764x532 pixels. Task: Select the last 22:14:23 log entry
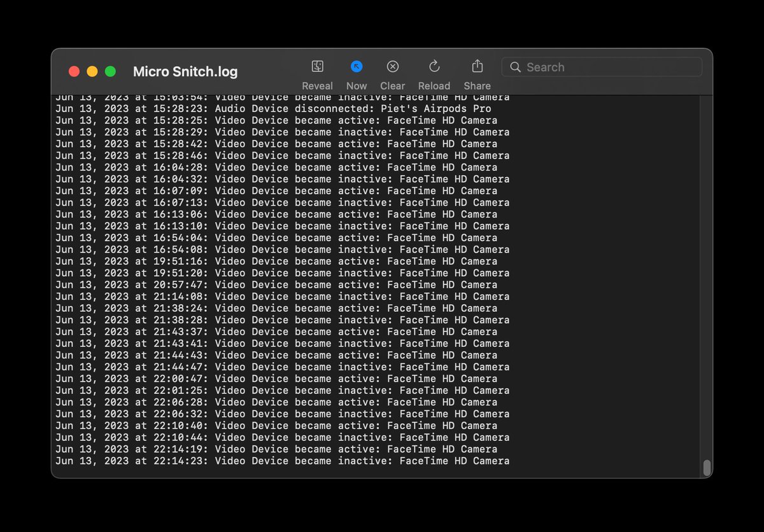283,461
